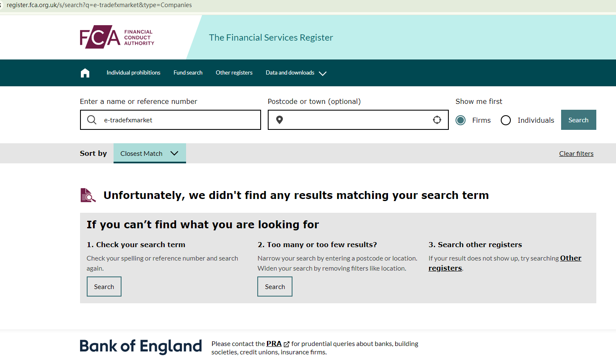This screenshot has width=616, height=364.
Task: Open the Closest Match sort dropdown
Action: click(150, 153)
